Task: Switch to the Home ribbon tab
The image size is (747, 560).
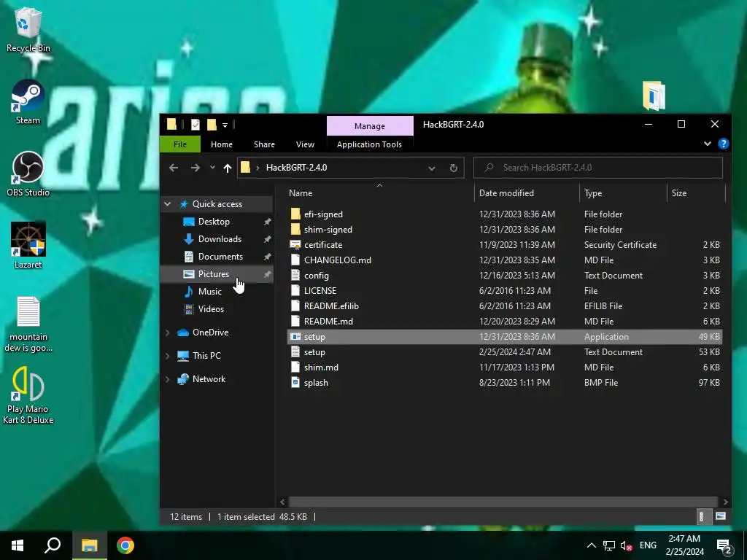Action: coord(222,144)
